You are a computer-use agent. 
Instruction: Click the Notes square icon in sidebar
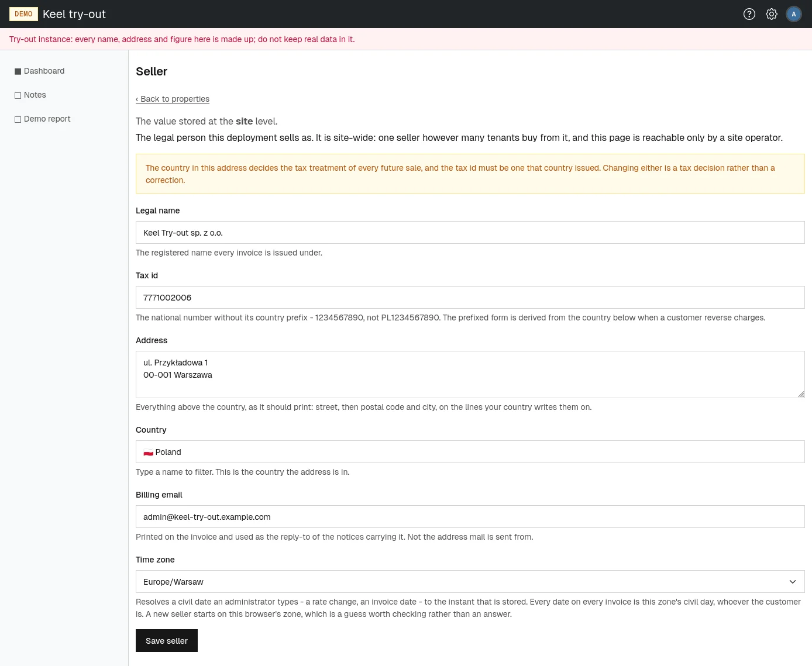point(18,95)
